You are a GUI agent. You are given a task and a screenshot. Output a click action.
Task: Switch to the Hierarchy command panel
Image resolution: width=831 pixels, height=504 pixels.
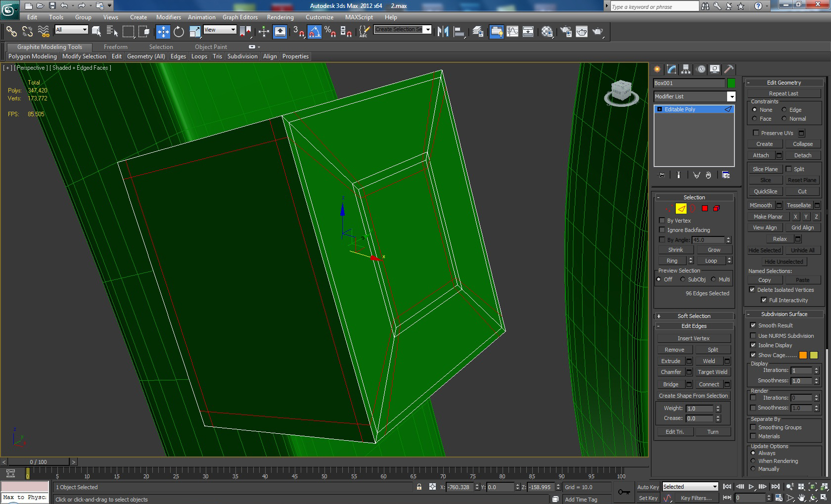[x=686, y=69]
